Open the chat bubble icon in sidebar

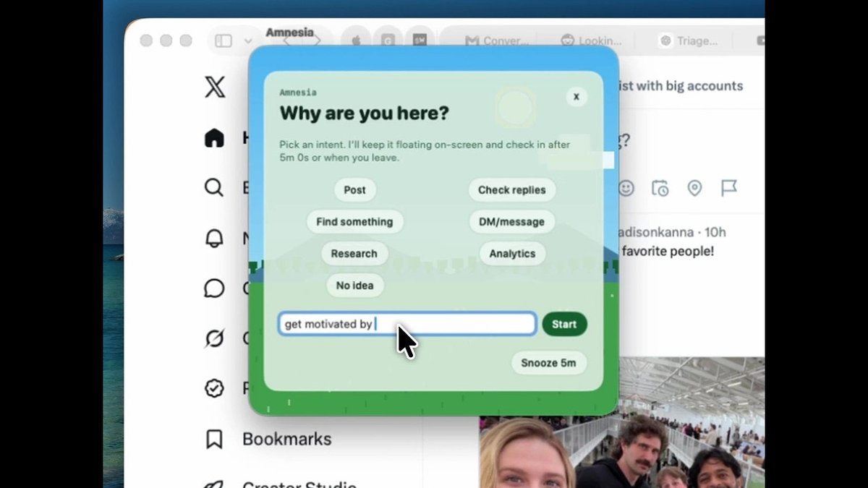(214, 288)
